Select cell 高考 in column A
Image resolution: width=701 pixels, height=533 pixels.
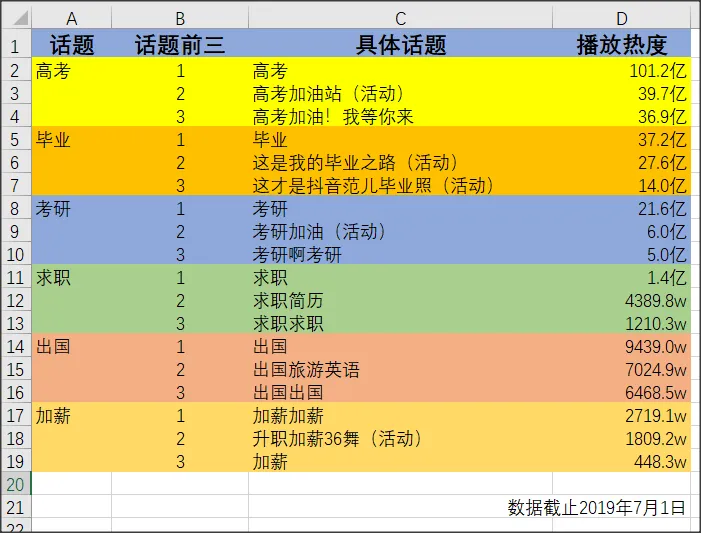tap(72, 71)
